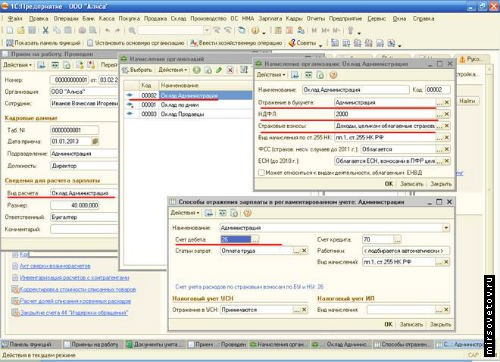
Task: Click the help question icon in main toolbar
Action: pos(255,30)
